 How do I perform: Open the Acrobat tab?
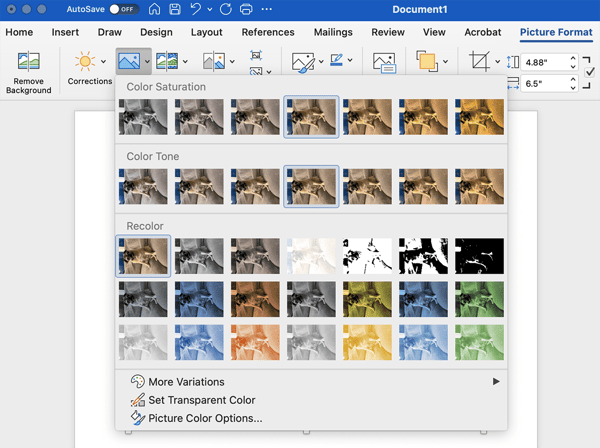click(483, 32)
